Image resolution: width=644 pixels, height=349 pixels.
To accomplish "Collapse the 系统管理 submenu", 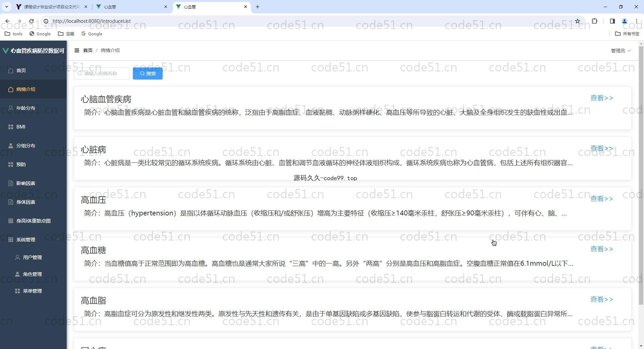I will (x=34, y=240).
